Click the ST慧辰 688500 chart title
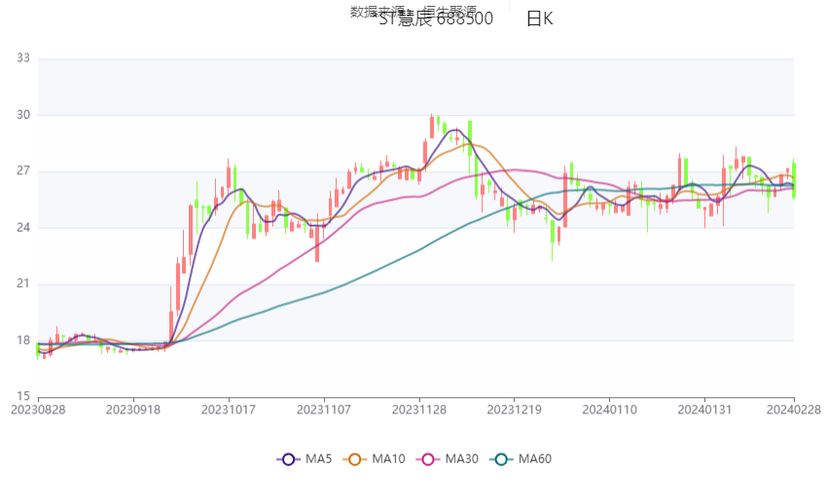Image resolution: width=827 pixels, height=504 pixels. tap(436, 18)
